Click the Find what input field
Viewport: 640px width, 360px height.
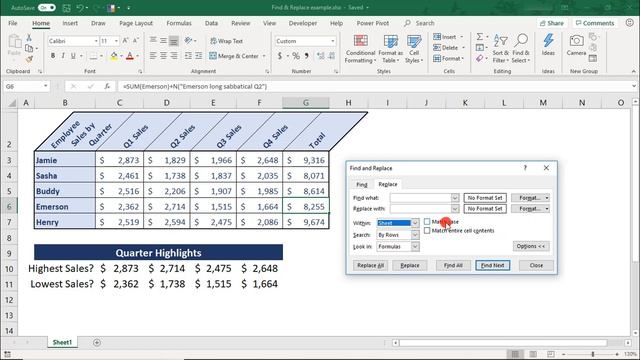tap(420, 198)
